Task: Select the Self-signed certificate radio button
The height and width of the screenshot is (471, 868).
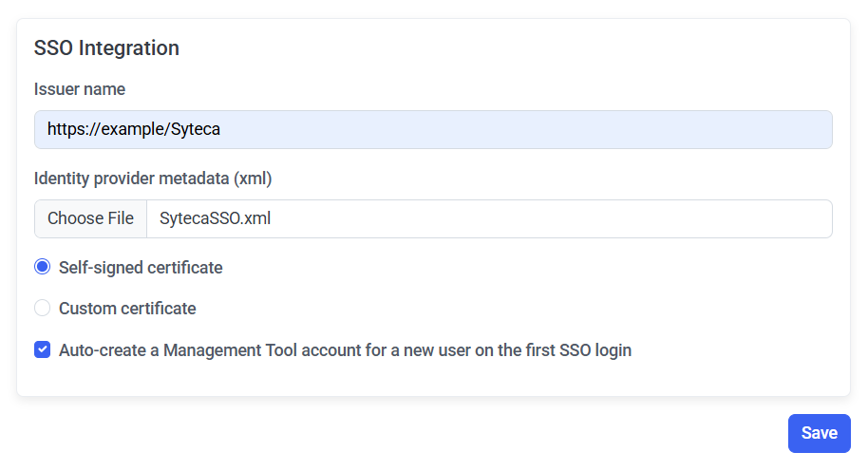Action: coord(42,268)
